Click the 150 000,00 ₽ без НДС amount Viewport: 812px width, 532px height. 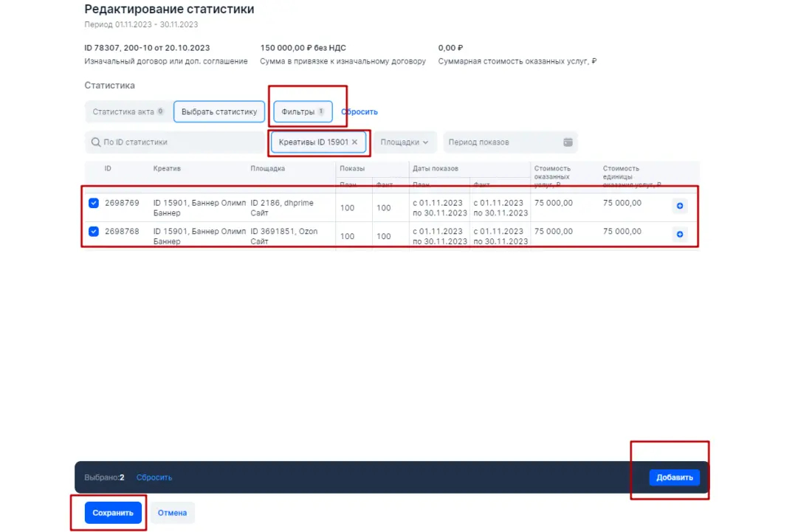(x=303, y=48)
